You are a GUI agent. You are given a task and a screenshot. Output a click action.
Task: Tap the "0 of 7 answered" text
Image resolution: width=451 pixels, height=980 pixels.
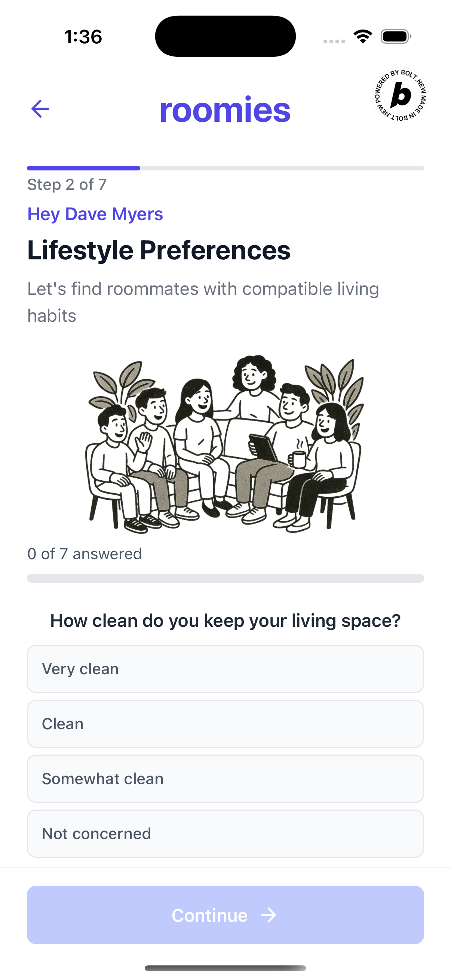[85, 554]
